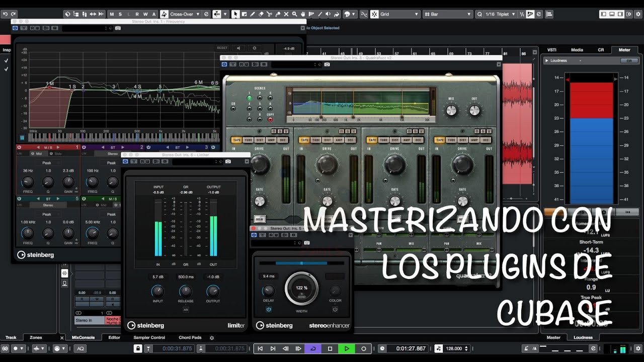This screenshot has height=362, width=644.
Task: Click the StereoEnhancer WIDTH knob
Action: coord(301,289)
